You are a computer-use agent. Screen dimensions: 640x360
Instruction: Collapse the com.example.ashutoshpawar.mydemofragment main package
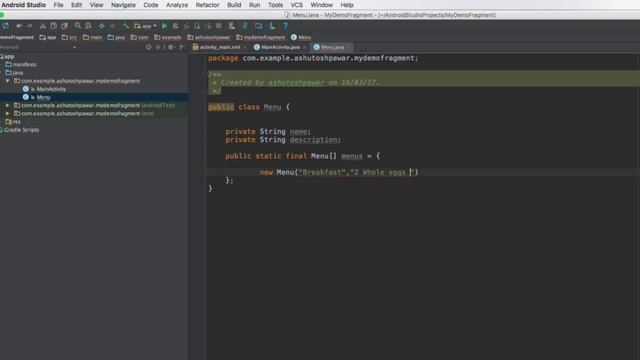pyautogui.click(x=7, y=81)
